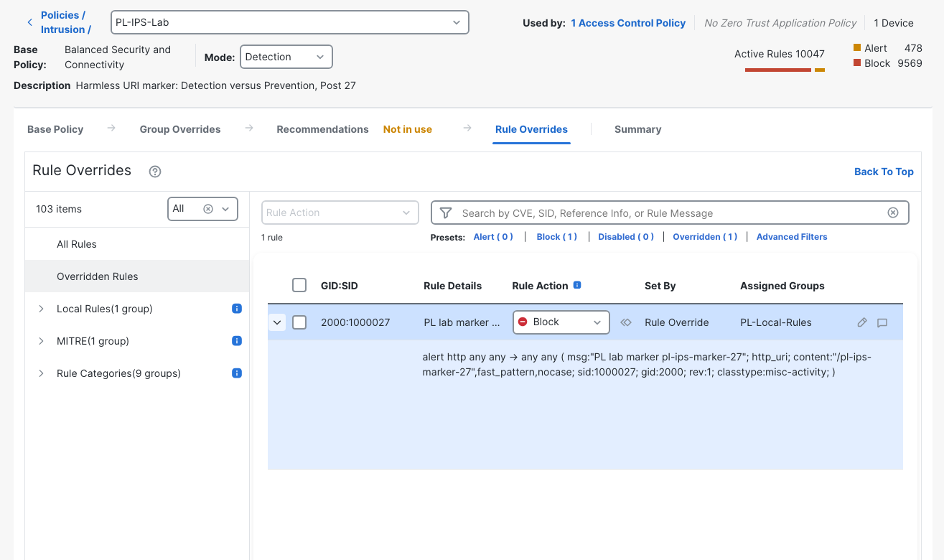Open the Summary tab
This screenshot has height=560, width=944.
tap(637, 129)
